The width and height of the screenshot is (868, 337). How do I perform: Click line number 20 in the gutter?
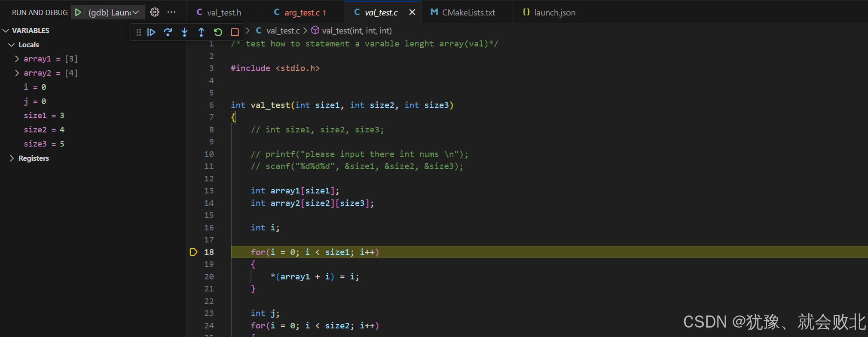tap(209, 276)
